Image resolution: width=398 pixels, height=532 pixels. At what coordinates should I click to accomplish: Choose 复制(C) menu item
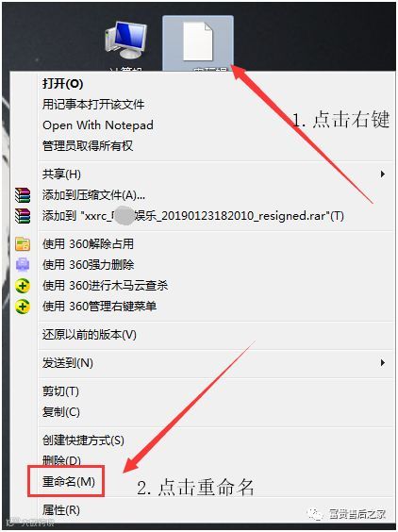[61, 412]
